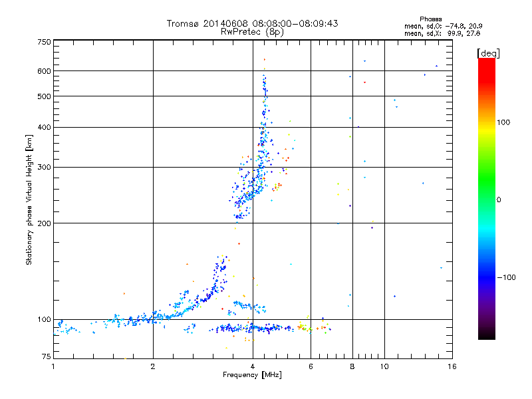The image size is (532, 399).
Task: Click the plot title 'Tromsø 20140608 08:08:00-08:09:43'
Action: click(x=252, y=23)
